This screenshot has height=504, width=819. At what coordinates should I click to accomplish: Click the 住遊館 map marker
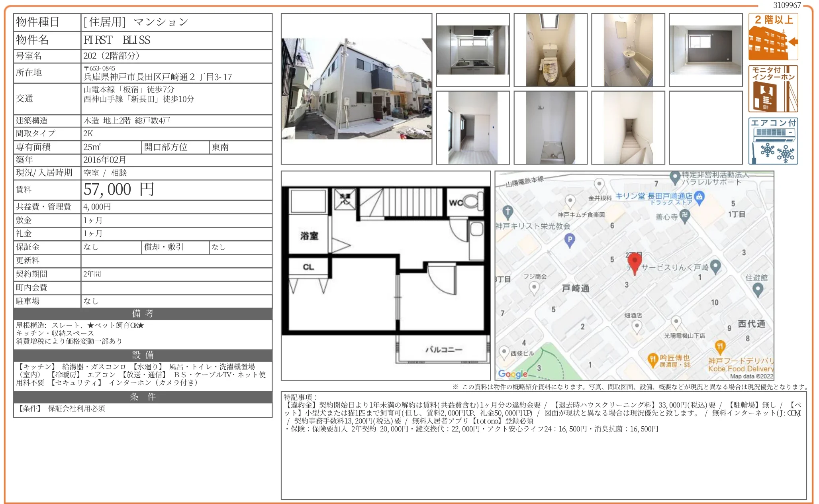point(758,289)
